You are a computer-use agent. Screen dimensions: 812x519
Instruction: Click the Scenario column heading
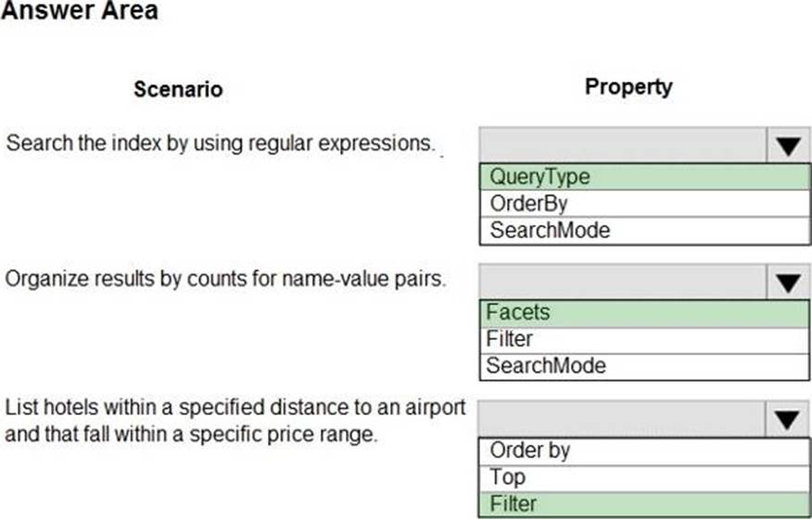click(178, 90)
